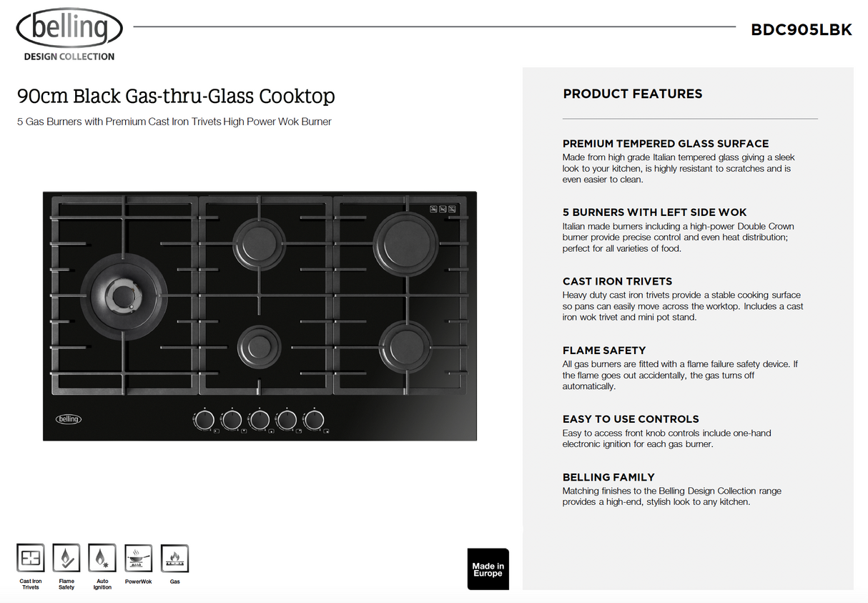Click the Belling Design Collection logo
The height and width of the screenshot is (603, 868).
(x=69, y=34)
